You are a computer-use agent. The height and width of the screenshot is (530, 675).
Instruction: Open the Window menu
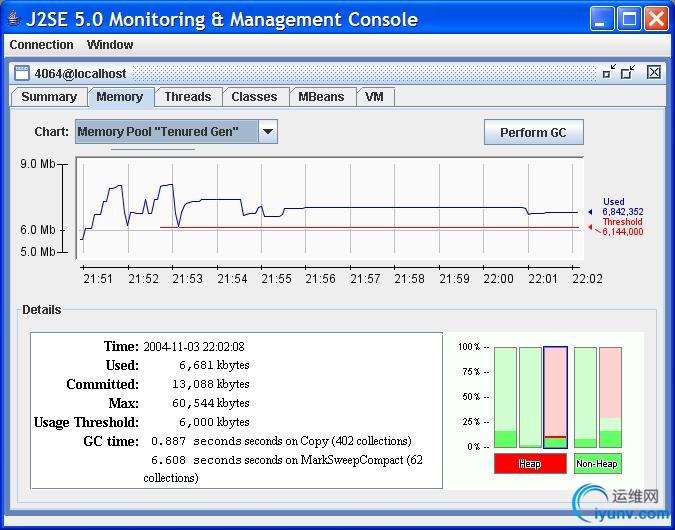(110, 45)
